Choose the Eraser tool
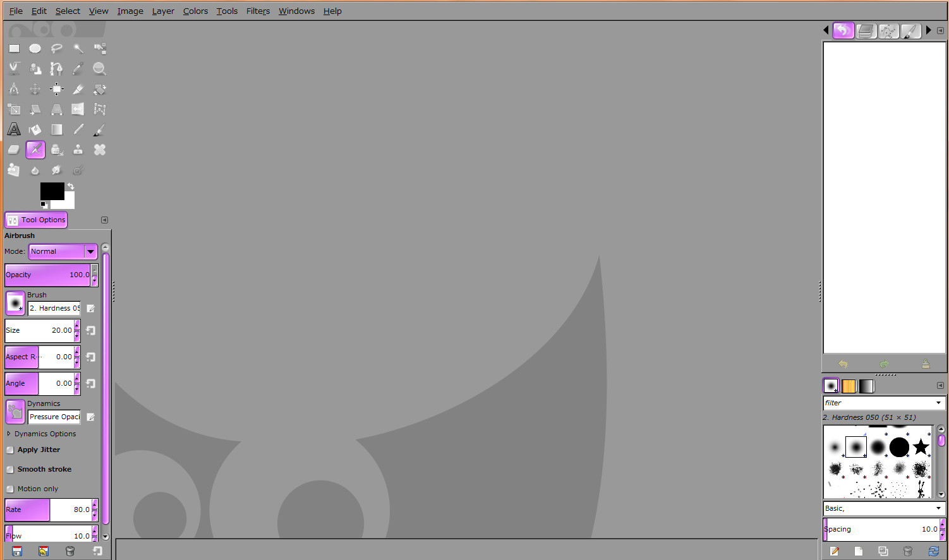 [x=14, y=150]
